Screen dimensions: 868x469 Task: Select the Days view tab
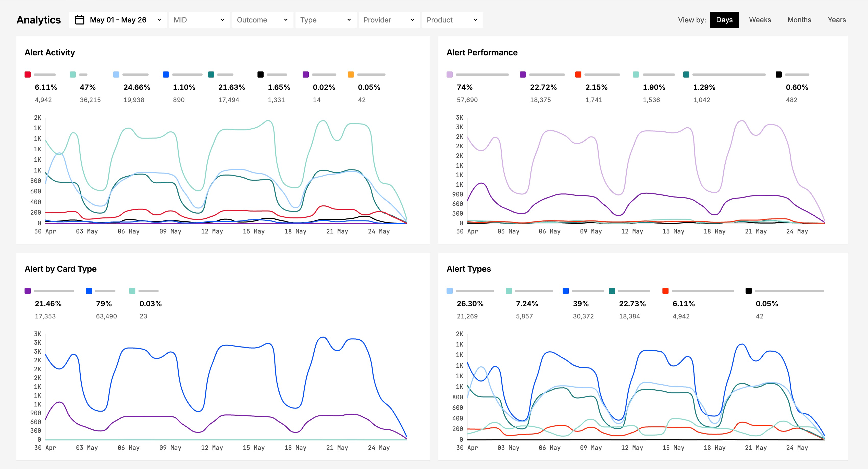[724, 20]
